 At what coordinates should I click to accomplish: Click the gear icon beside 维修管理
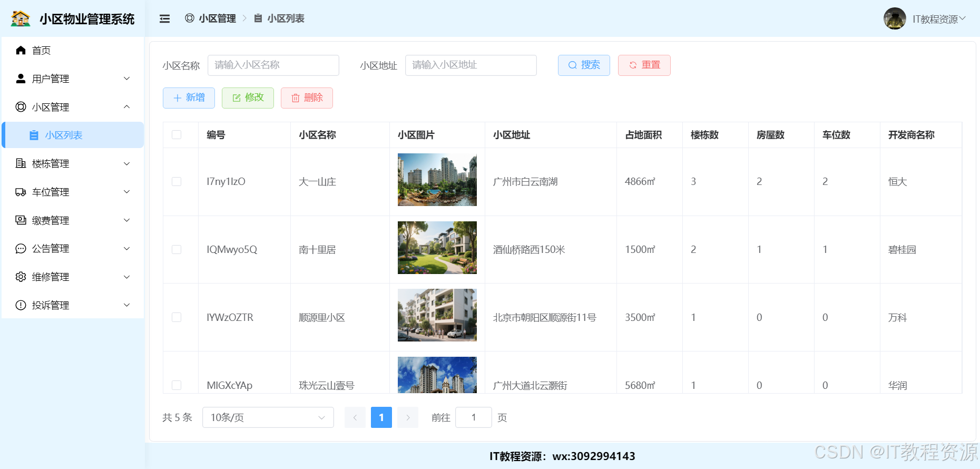[21, 277]
